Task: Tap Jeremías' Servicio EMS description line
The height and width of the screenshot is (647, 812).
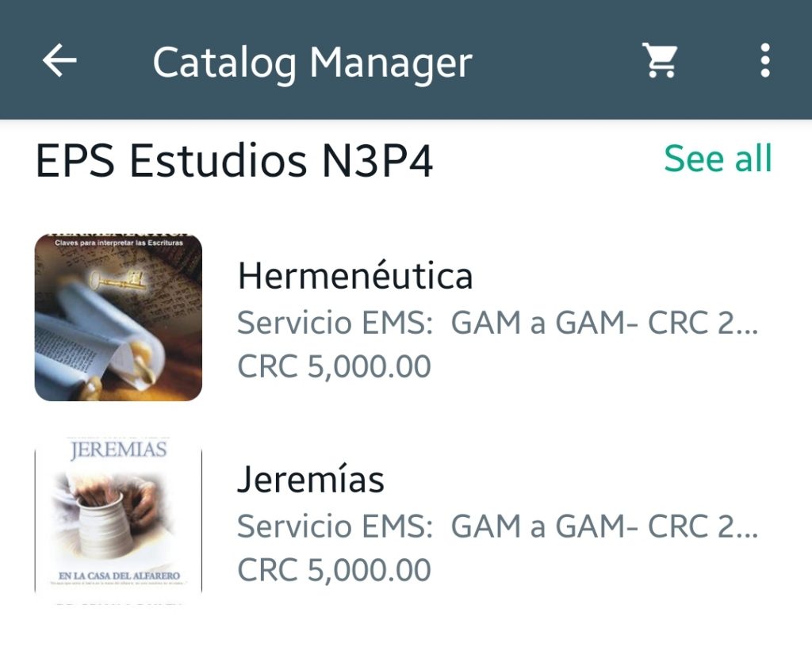Action: point(498,526)
